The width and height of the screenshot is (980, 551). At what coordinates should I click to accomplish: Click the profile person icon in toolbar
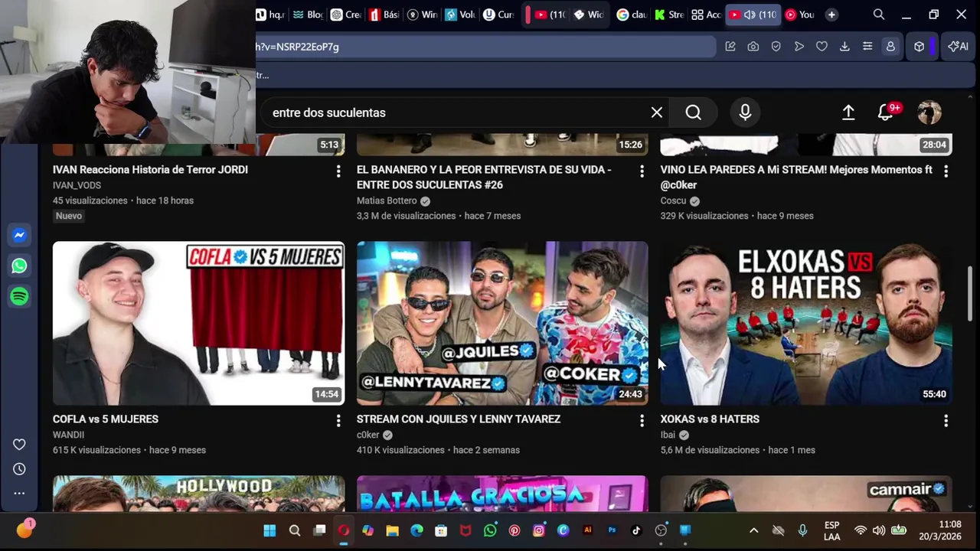(890, 47)
